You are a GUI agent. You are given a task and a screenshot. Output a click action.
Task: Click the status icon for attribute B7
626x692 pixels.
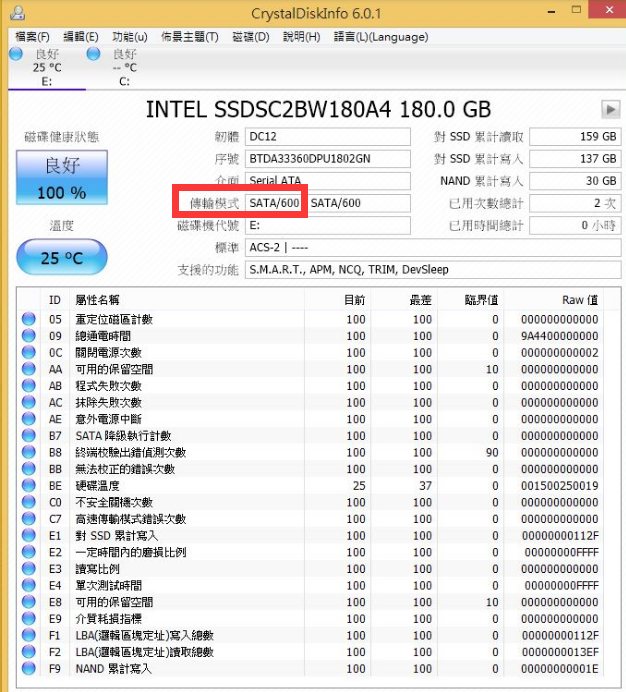29,436
